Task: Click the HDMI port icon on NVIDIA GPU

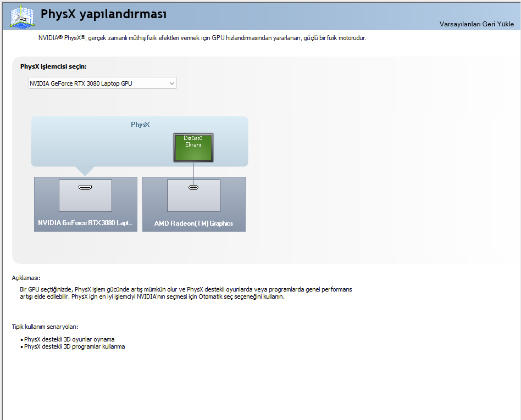Action: click(x=85, y=188)
